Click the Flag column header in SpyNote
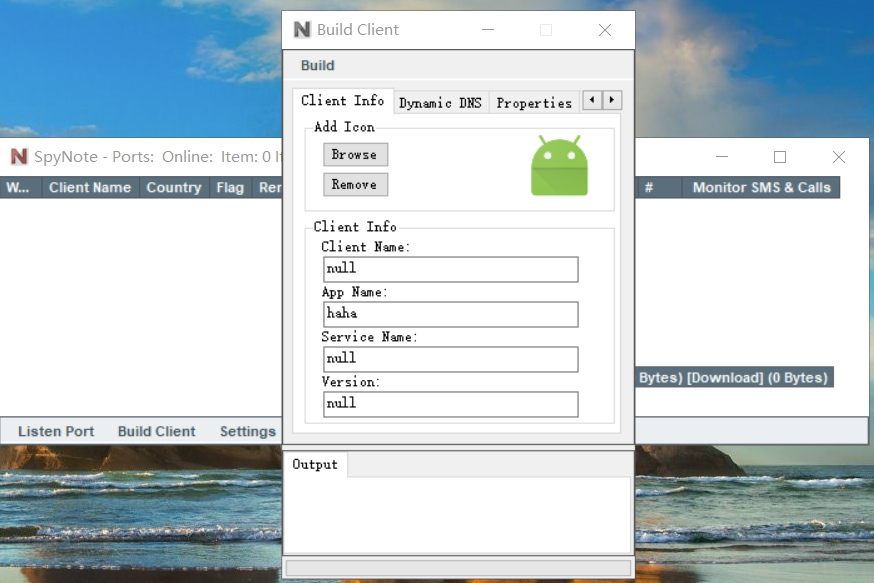 point(230,187)
